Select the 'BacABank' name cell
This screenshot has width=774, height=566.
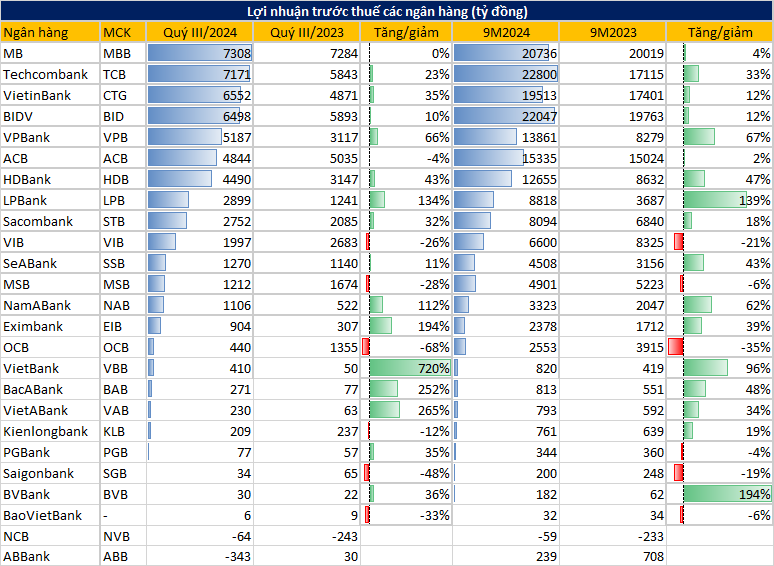click(x=50, y=389)
